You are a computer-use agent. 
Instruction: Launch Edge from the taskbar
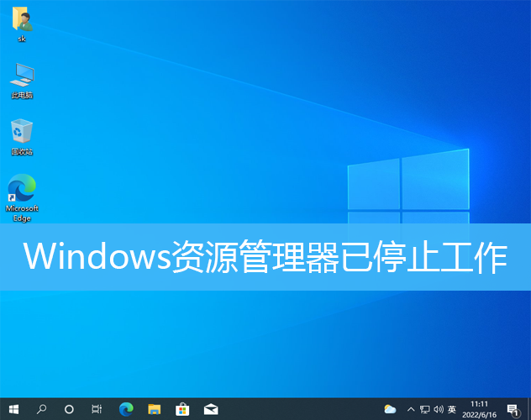coord(126,409)
